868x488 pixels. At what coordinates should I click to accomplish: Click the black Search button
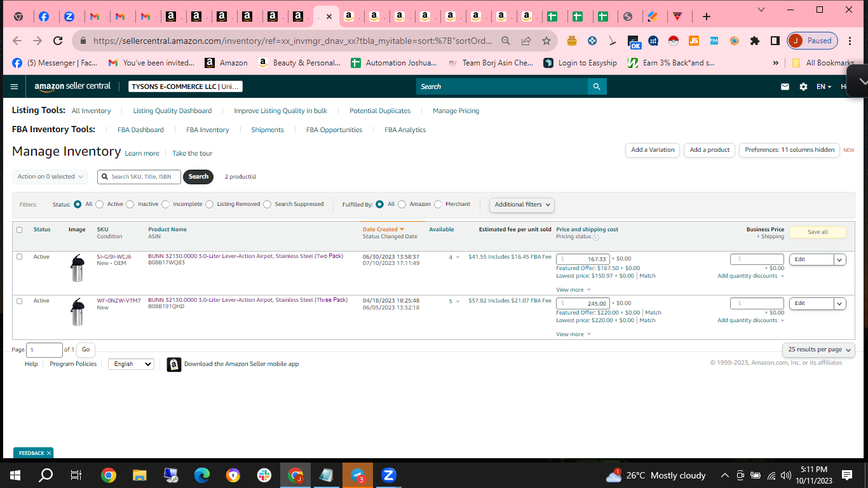[x=198, y=177]
